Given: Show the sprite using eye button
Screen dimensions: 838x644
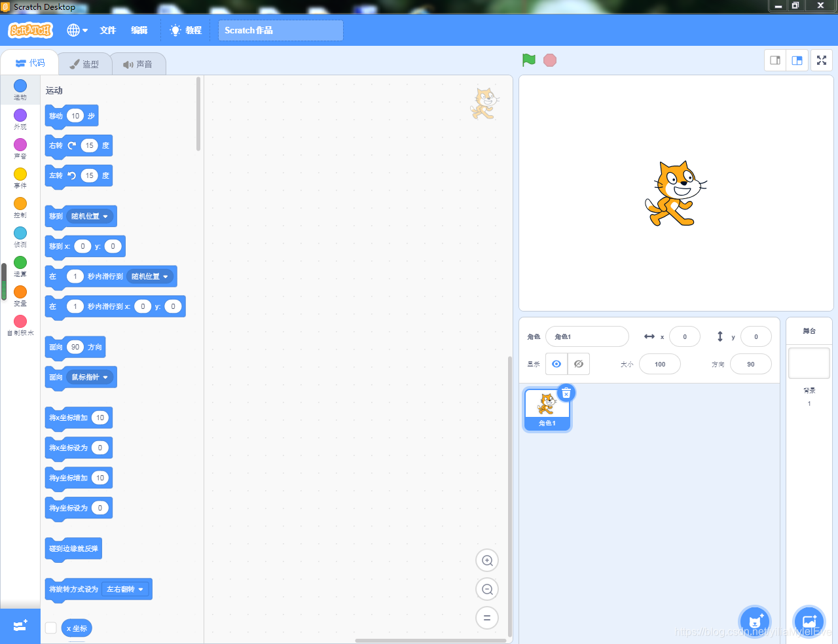Looking at the screenshot, I should [556, 364].
